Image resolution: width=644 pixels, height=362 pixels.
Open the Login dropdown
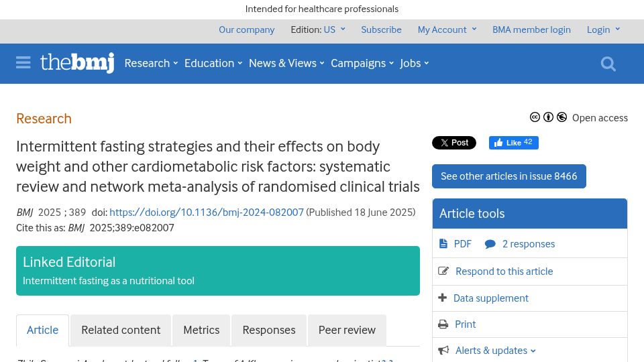pos(603,29)
